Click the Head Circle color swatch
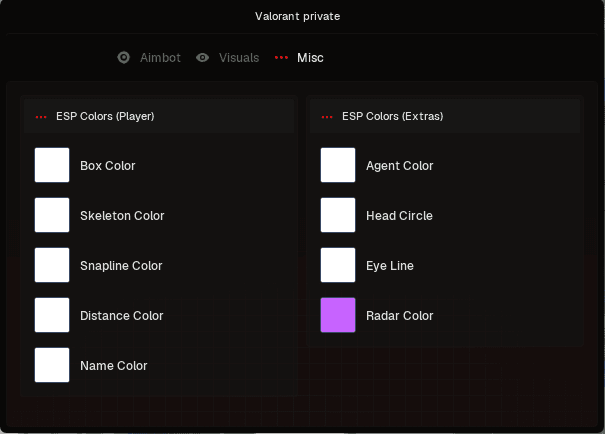Image resolution: width=605 pixels, height=434 pixels. [338, 215]
